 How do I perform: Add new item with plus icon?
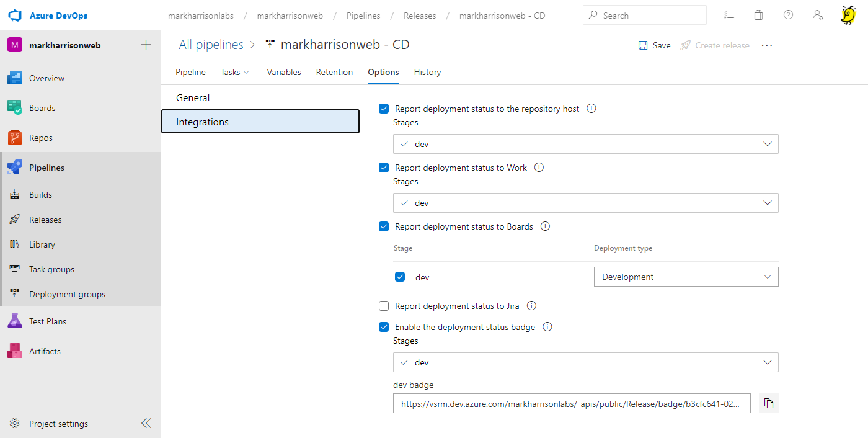(146, 45)
